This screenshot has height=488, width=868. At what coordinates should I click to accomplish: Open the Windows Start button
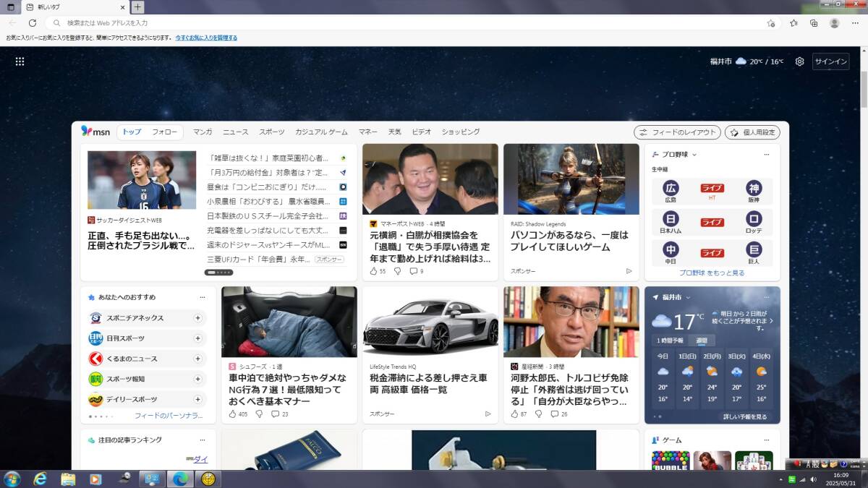(12, 479)
